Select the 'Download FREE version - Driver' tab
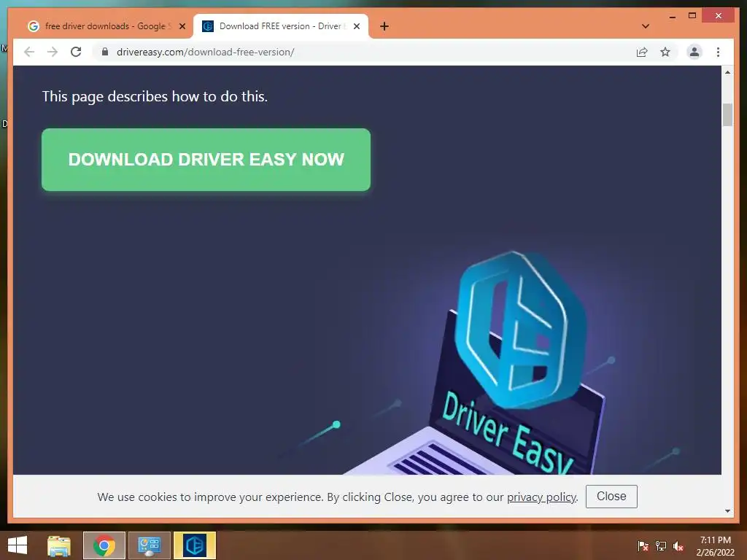 (281, 26)
